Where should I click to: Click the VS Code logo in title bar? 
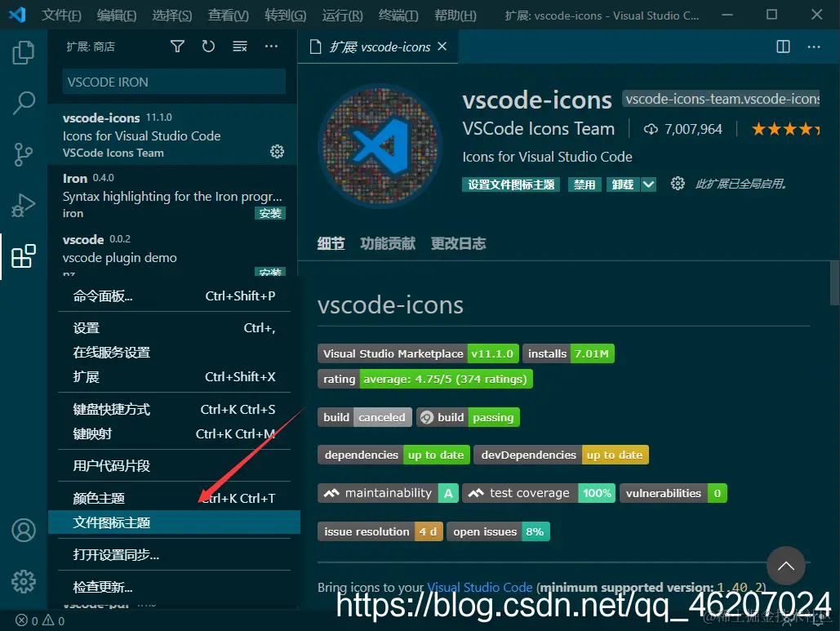18,15
